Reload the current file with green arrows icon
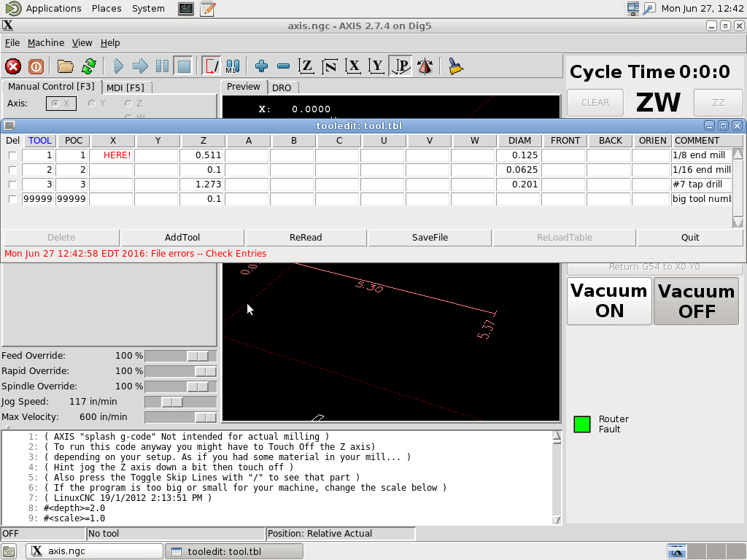The height and width of the screenshot is (560, 747). coord(88,66)
